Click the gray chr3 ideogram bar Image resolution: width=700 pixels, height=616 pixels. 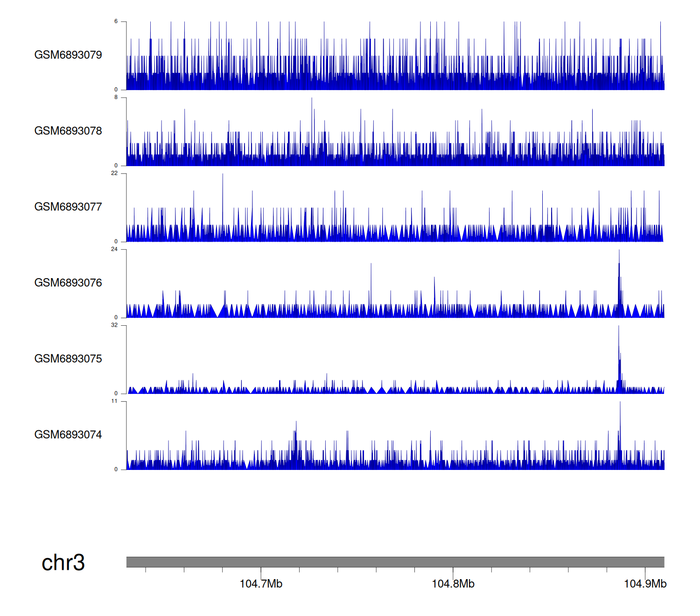point(395,562)
